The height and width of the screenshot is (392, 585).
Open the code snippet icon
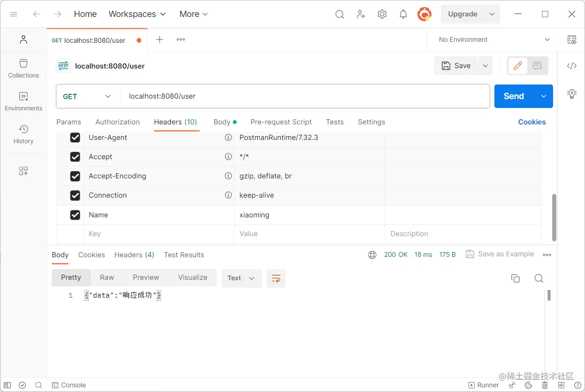pyautogui.click(x=572, y=66)
